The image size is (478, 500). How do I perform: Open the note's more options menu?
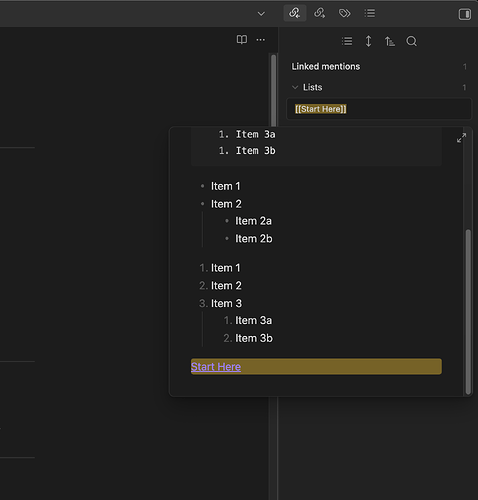point(261,40)
